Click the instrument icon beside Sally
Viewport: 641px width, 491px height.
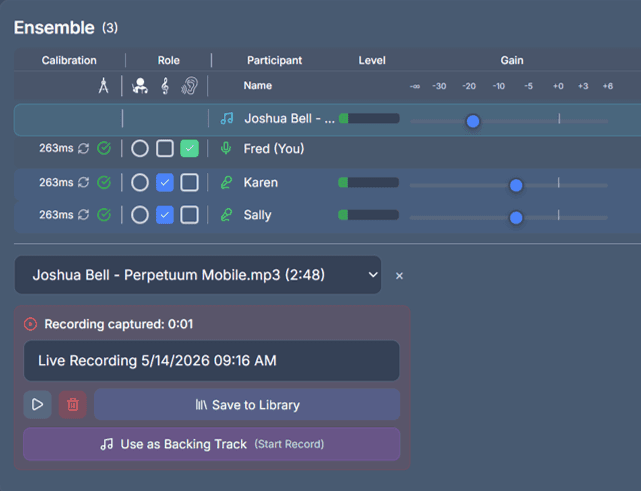[226, 215]
